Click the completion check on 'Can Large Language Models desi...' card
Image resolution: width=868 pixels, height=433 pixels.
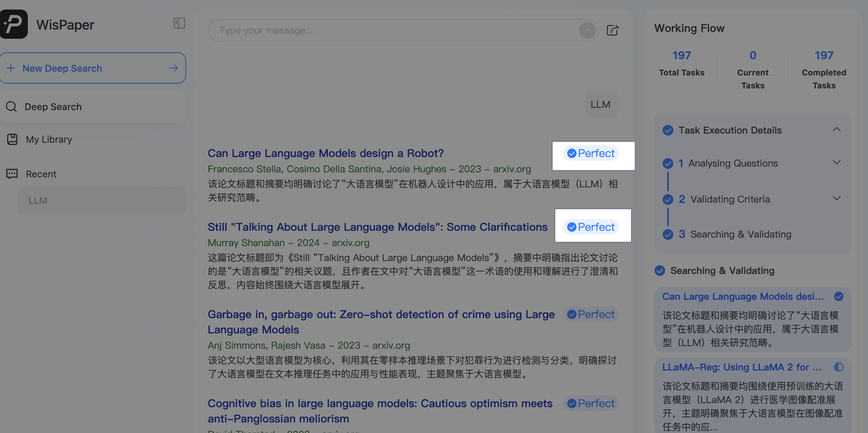(x=838, y=296)
